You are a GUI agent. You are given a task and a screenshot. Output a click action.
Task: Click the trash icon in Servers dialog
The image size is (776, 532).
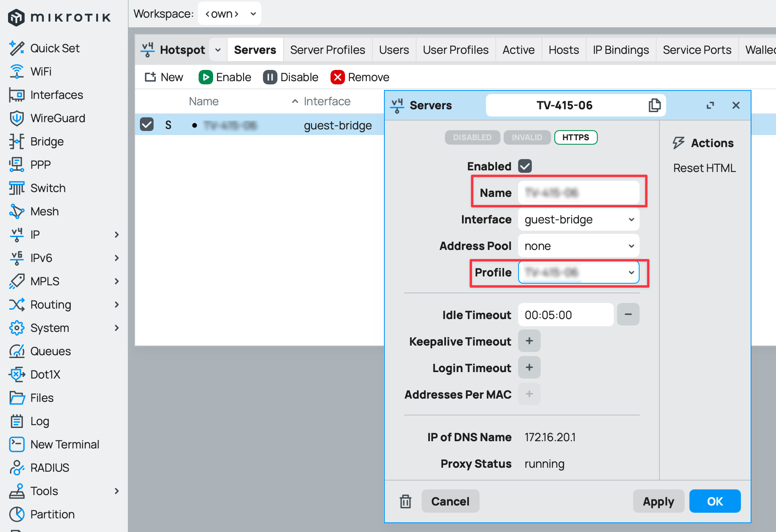tap(405, 501)
